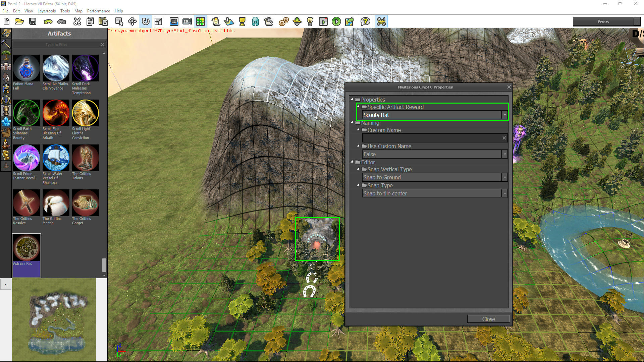
Task: Undo the last action
Action: click(48, 22)
